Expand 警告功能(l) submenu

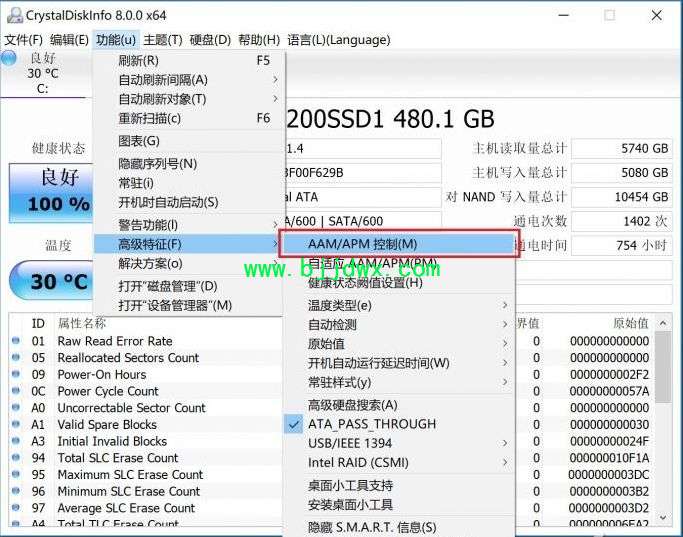click(189, 225)
